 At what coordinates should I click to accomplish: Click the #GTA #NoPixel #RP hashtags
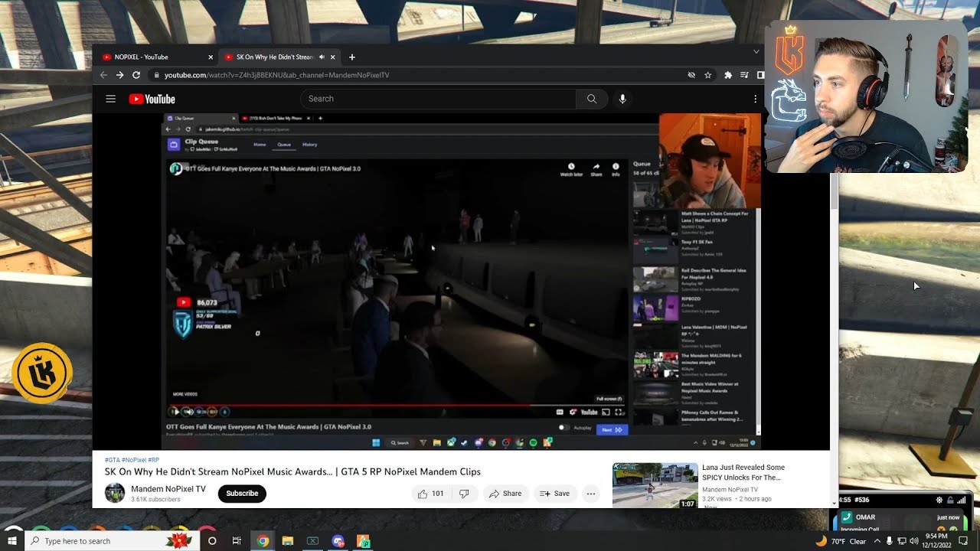(132, 460)
